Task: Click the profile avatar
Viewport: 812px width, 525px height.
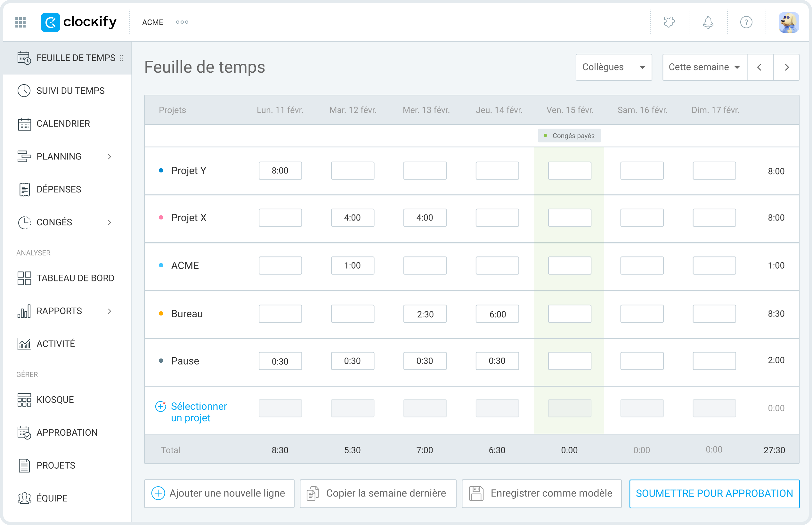Action: 789,22
